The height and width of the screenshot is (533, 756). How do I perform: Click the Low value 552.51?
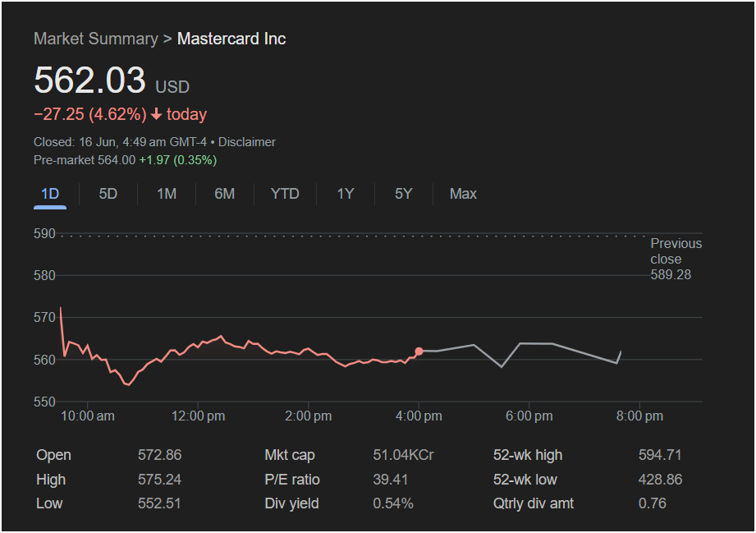click(x=159, y=503)
